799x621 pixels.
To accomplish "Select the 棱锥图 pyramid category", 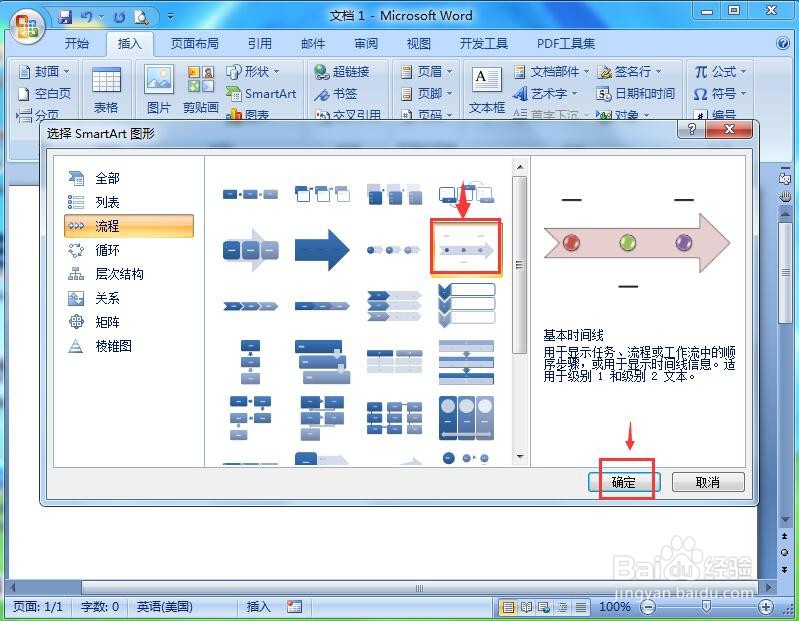I will [x=128, y=346].
